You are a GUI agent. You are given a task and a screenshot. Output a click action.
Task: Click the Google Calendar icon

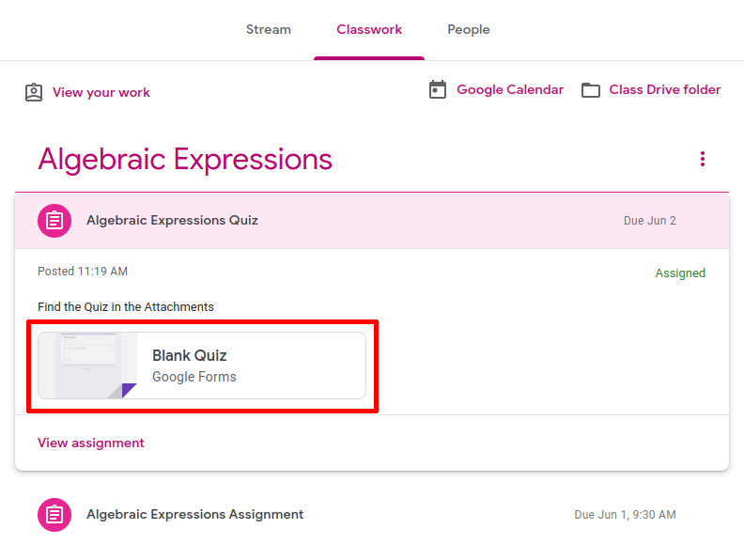pyautogui.click(x=437, y=90)
